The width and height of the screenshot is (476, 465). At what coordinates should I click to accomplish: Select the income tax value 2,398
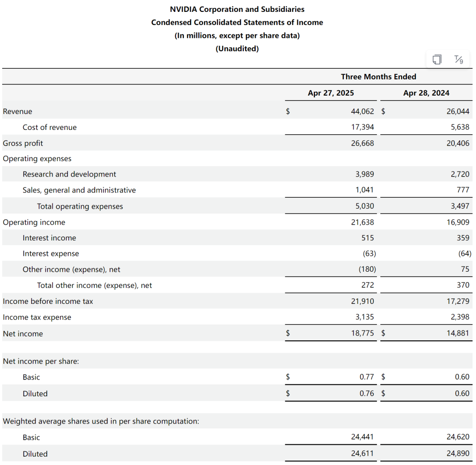(x=460, y=317)
